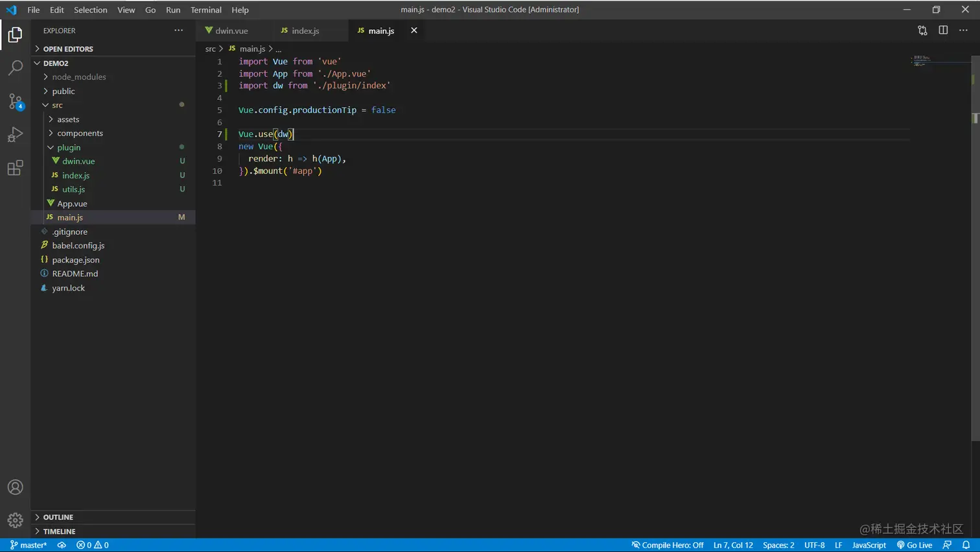The image size is (980, 552).
Task: Click the Open Changes icon in editor toolbar
Action: pyautogui.click(x=922, y=30)
